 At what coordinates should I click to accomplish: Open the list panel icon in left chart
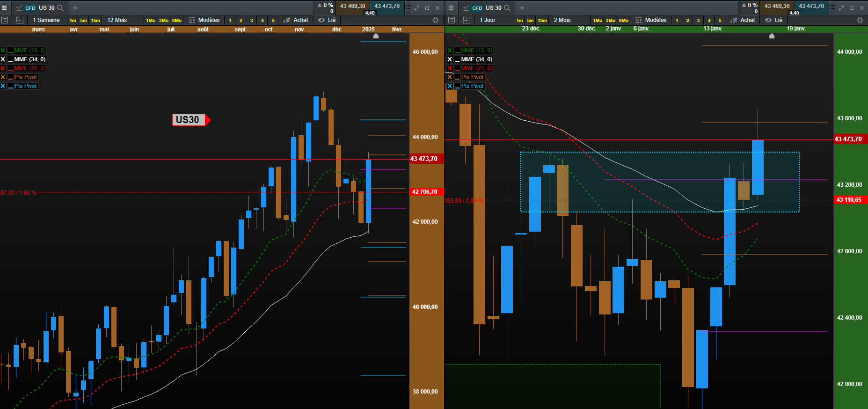[5, 20]
